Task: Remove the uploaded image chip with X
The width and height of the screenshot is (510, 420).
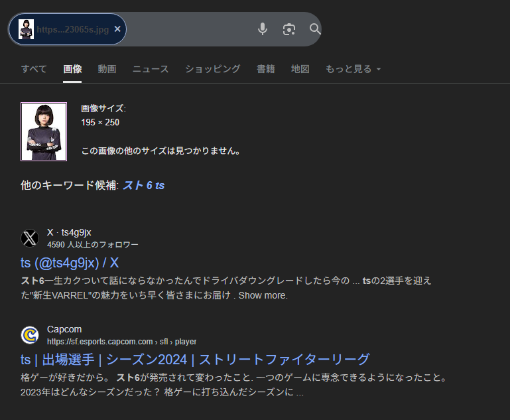Action: coord(117,29)
